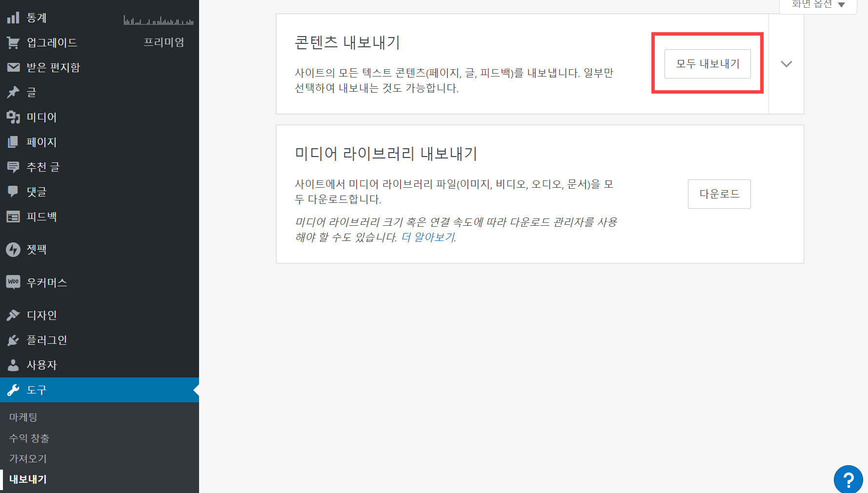Open the 사용자 users icon
Image resolution: width=868 pixels, height=493 pixels.
(x=13, y=365)
